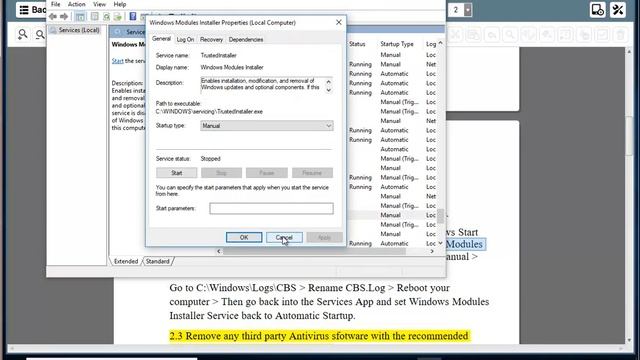Switch to the Recovery tab
Screen dimensions: 640x360
211,40
